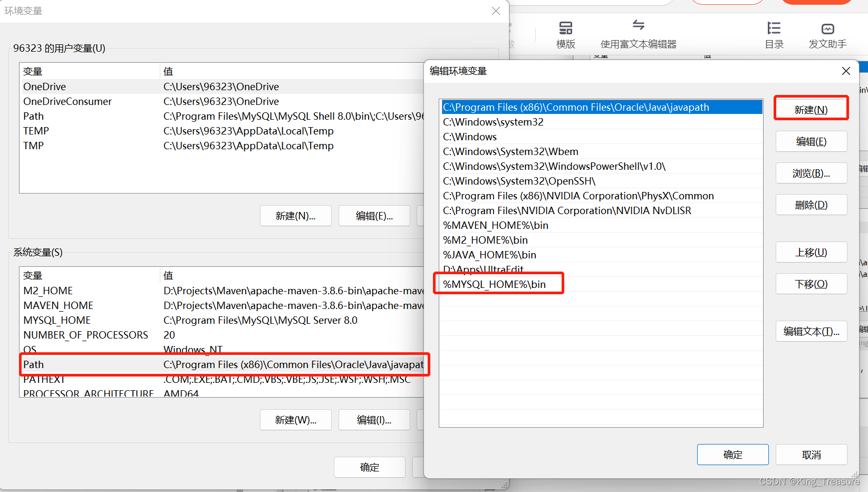Move entry down with 下移(O)
Screen dimensions: 868x492
[811, 284]
